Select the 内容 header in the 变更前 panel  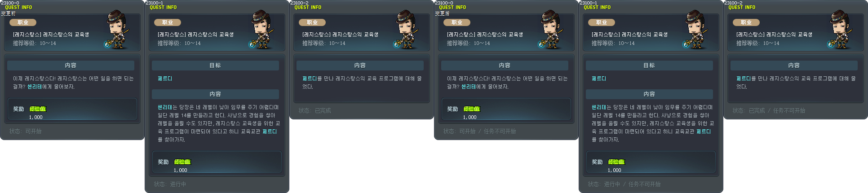[x=71, y=66]
